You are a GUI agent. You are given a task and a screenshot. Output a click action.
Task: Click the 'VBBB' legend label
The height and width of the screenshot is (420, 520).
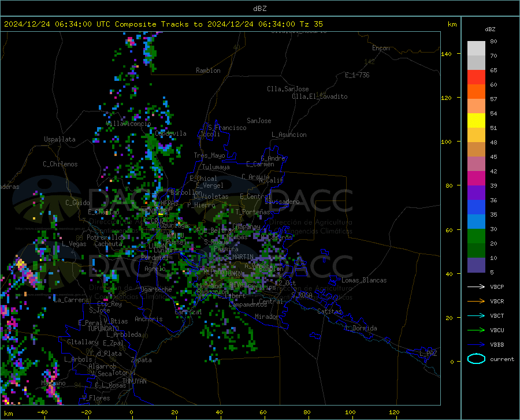coord(497,345)
